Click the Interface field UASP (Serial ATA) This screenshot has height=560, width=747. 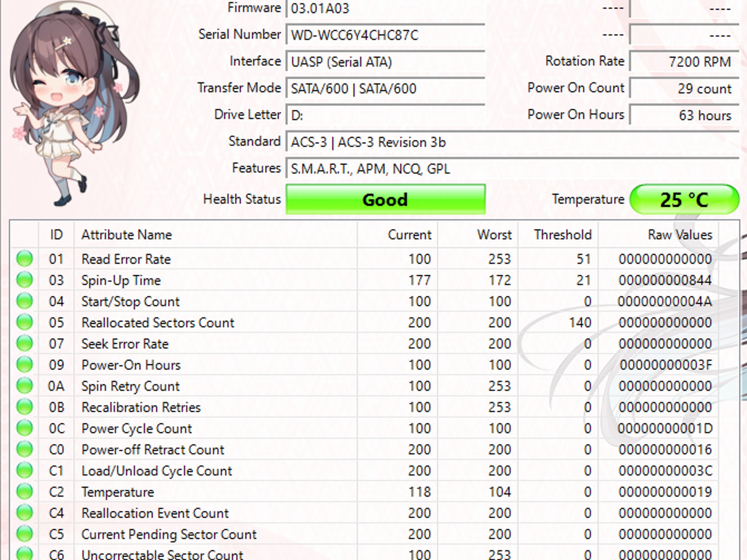386,62
